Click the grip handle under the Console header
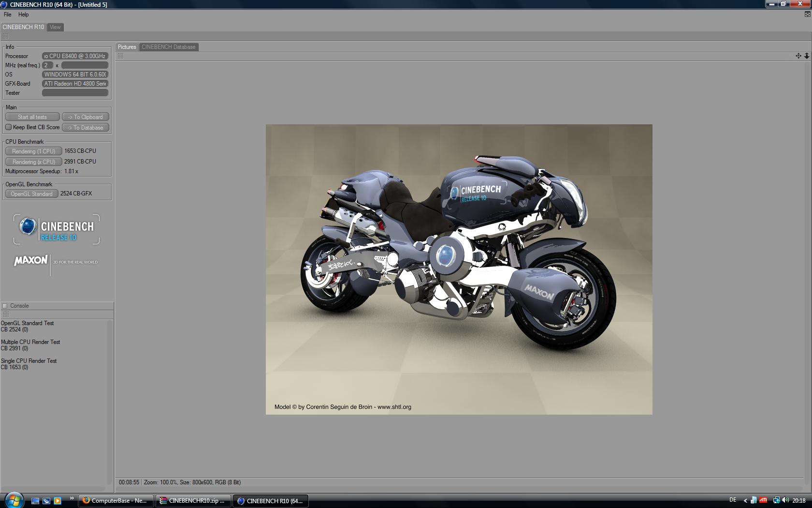Image resolution: width=812 pixels, height=508 pixels. click(x=6, y=314)
